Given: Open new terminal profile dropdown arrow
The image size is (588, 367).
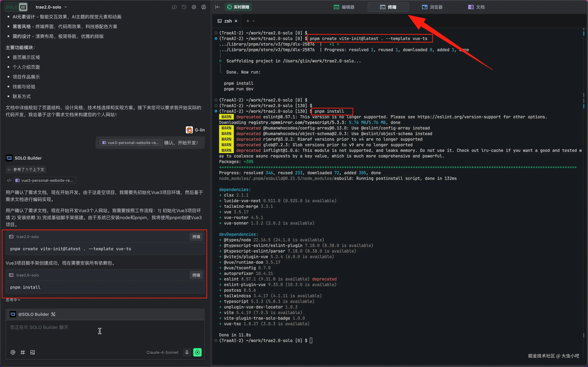Looking at the screenshot, I should coord(253,21).
